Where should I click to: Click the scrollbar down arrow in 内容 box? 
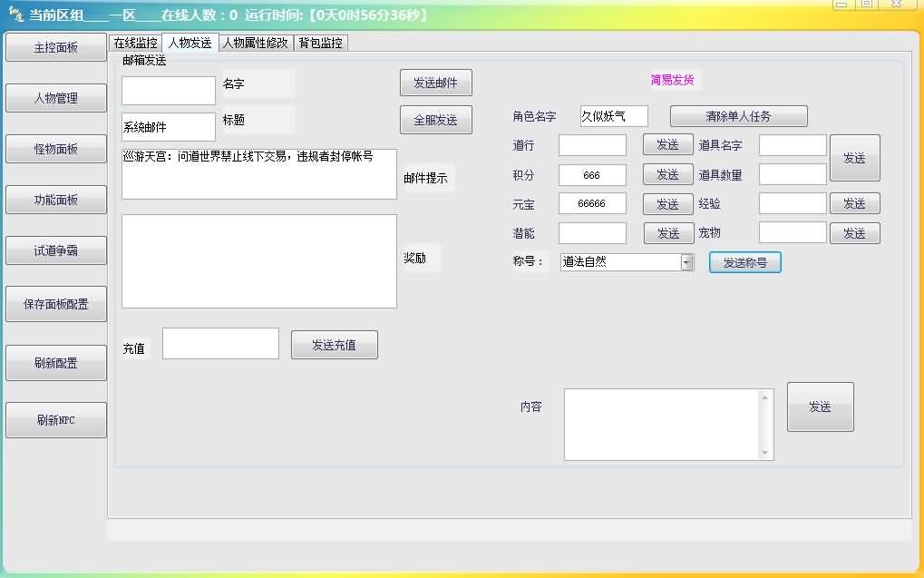[x=766, y=452]
